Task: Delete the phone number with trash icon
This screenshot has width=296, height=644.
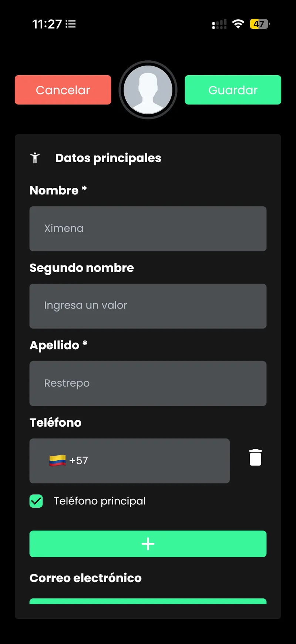Action: coord(255,457)
